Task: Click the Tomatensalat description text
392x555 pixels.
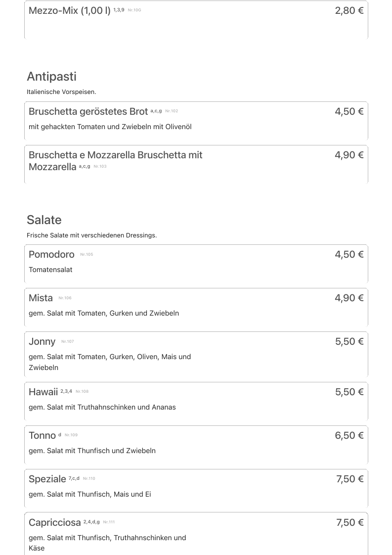Action: point(50,270)
